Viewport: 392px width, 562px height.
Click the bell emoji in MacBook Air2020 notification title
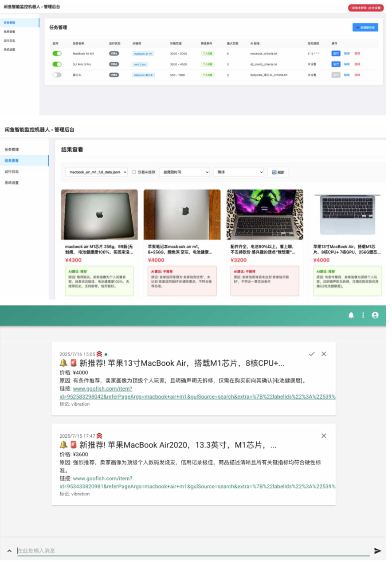pyautogui.click(x=63, y=445)
